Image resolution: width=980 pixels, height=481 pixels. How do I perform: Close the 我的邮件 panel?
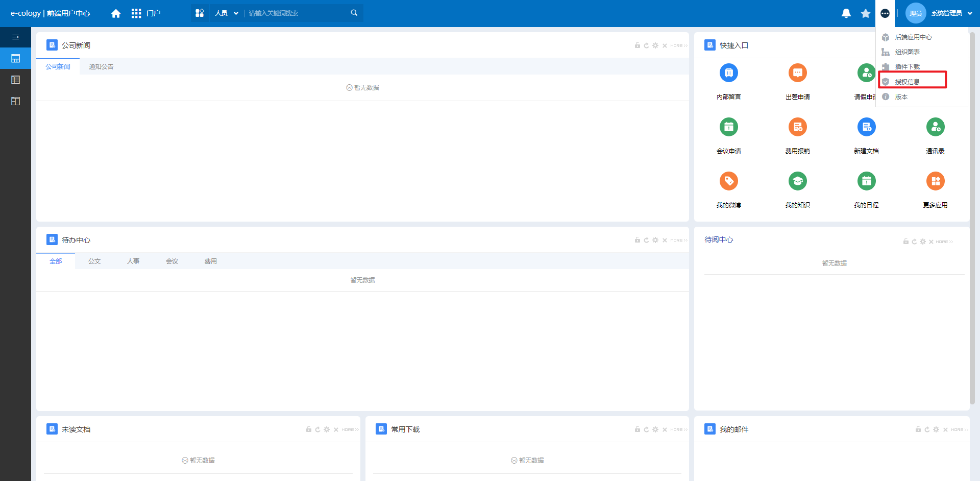pos(945,430)
